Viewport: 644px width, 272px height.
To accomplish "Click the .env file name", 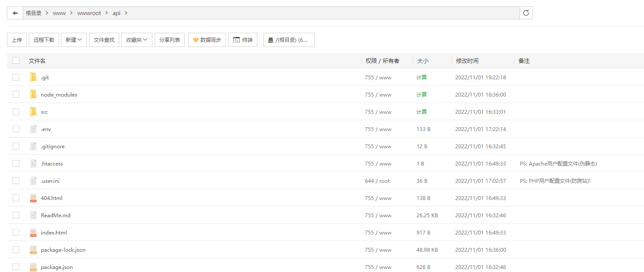I will 46,129.
